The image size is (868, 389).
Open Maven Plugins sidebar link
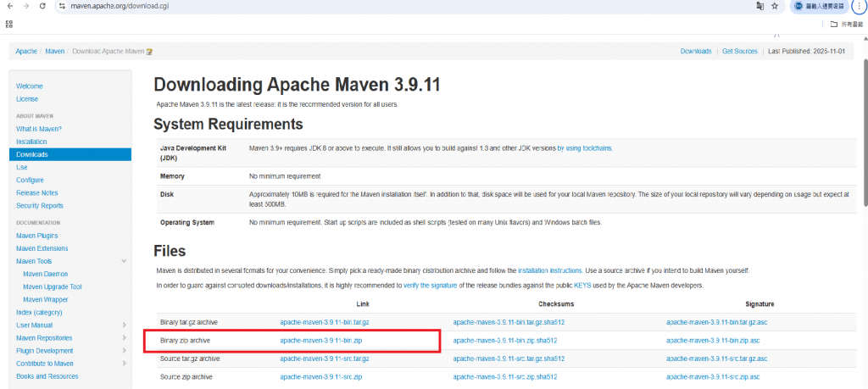(x=37, y=236)
